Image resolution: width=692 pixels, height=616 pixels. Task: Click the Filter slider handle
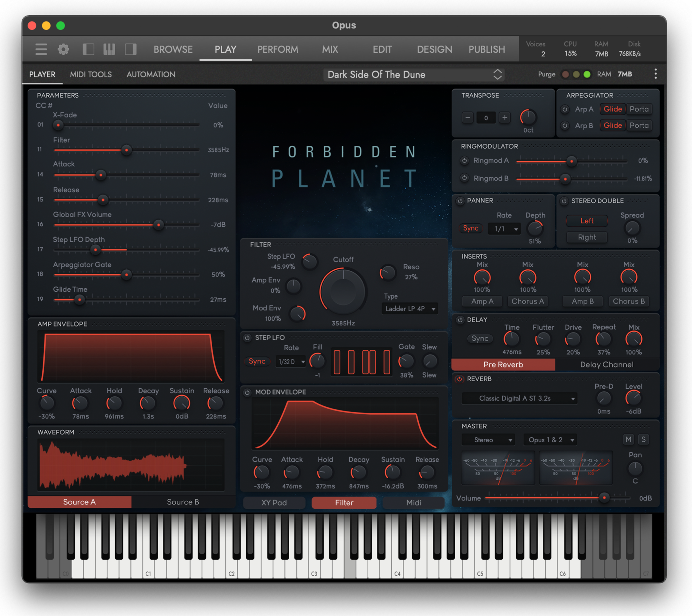click(x=126, y=150)
